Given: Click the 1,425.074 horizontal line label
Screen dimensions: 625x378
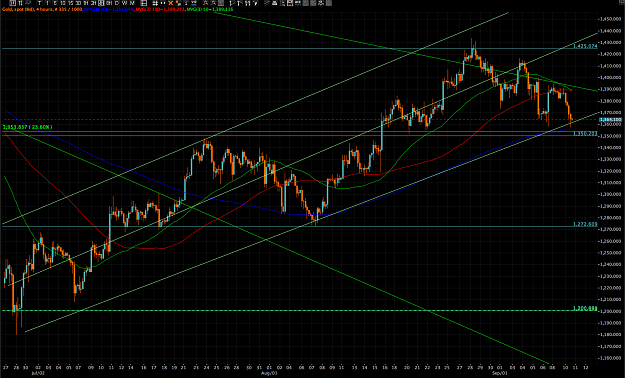Looking at the screenshot, I should (585, 46).
